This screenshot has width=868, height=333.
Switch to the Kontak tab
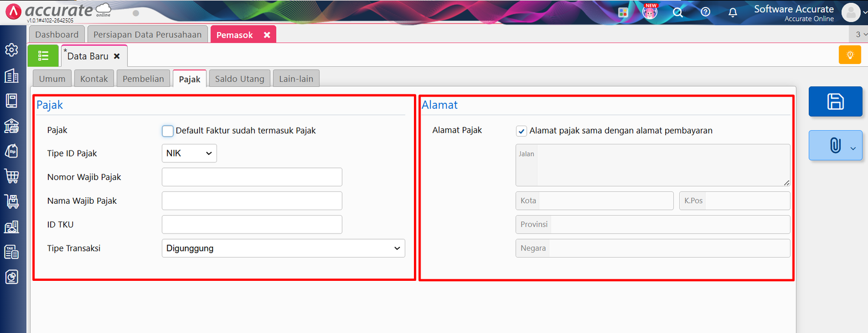tap(94, 79)
